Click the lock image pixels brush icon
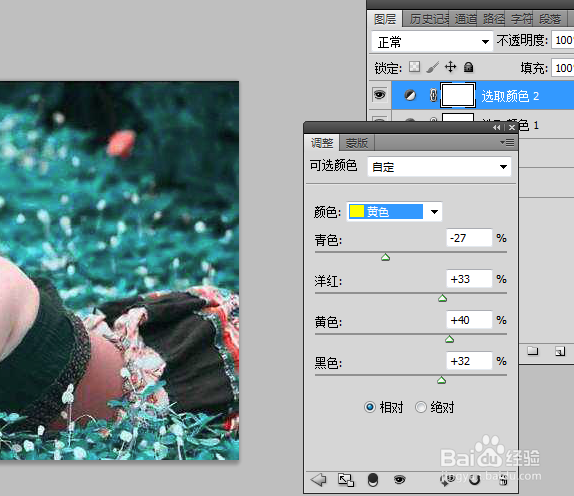The height and width of the screenshot is (496, 574). click(x=432, y=67)
